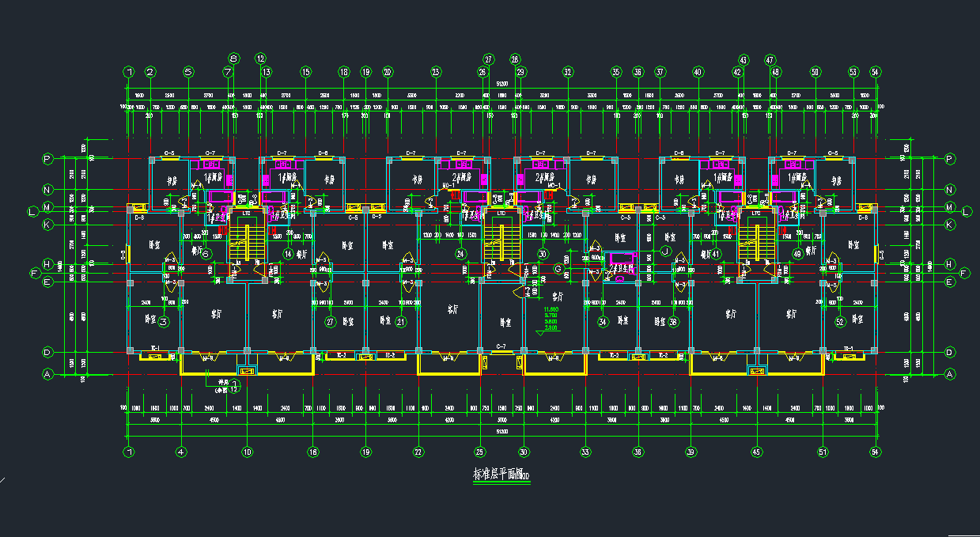Viewport: 980px width, 537px height.
Task: Select top axis bubble number 15
Action: (x=305, y=72)
